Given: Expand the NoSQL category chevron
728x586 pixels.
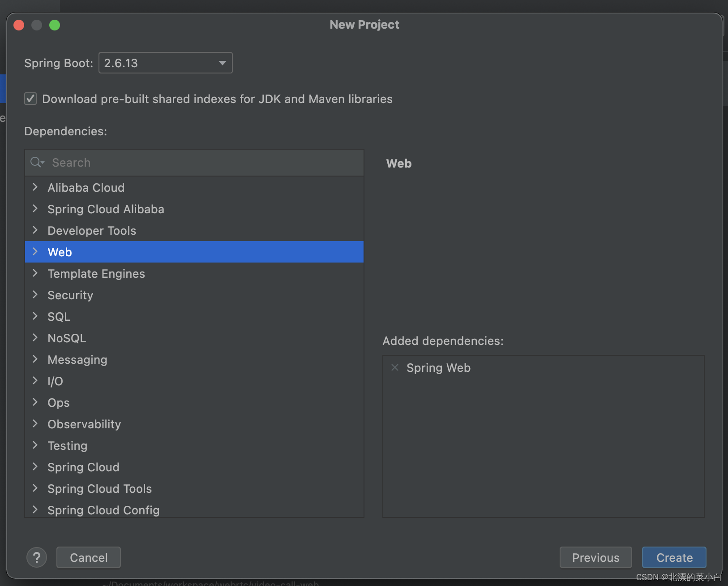Looking at the screenshot, I should click(x=35, y=338).
